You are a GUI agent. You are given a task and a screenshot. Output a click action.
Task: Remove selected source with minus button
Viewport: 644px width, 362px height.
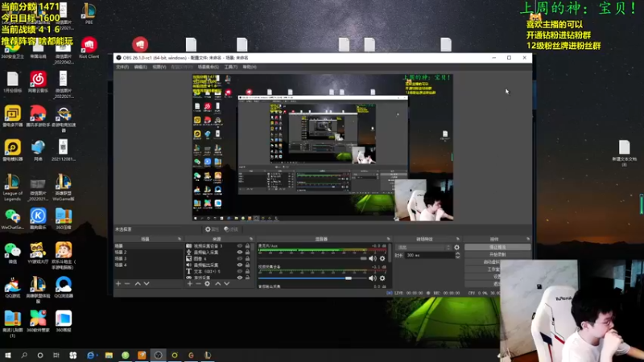[x=198, y=284]
